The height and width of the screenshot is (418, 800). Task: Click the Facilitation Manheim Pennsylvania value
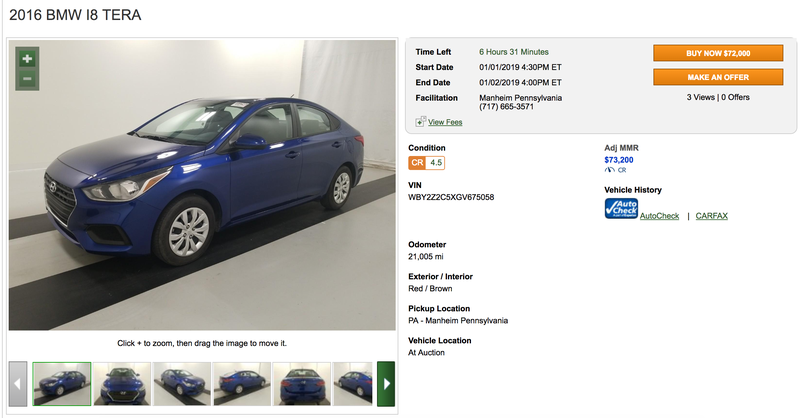tap(520, 98)
